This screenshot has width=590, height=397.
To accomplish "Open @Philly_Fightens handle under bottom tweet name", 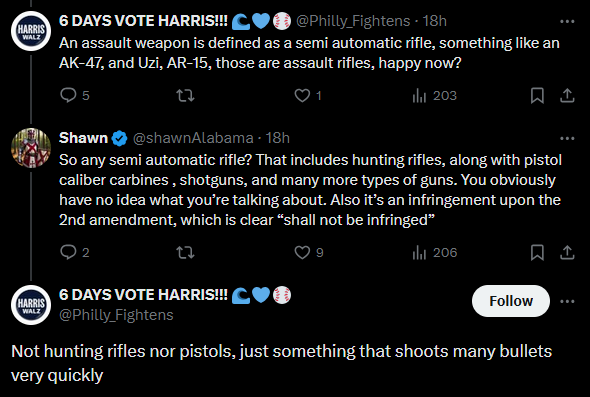I will pyautogui.click(x=116, y=315).
